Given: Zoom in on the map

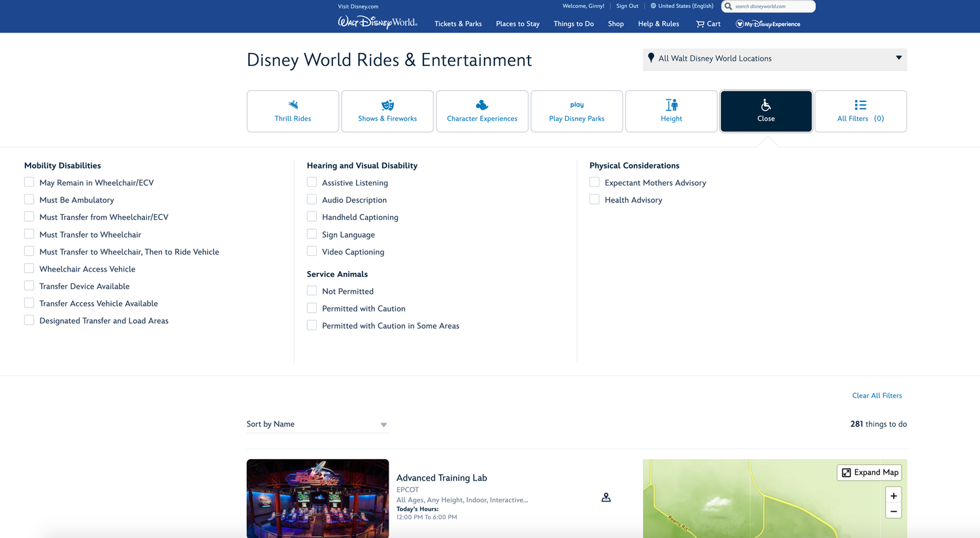Looking at the screenshot, I should (x=894, y=496).
